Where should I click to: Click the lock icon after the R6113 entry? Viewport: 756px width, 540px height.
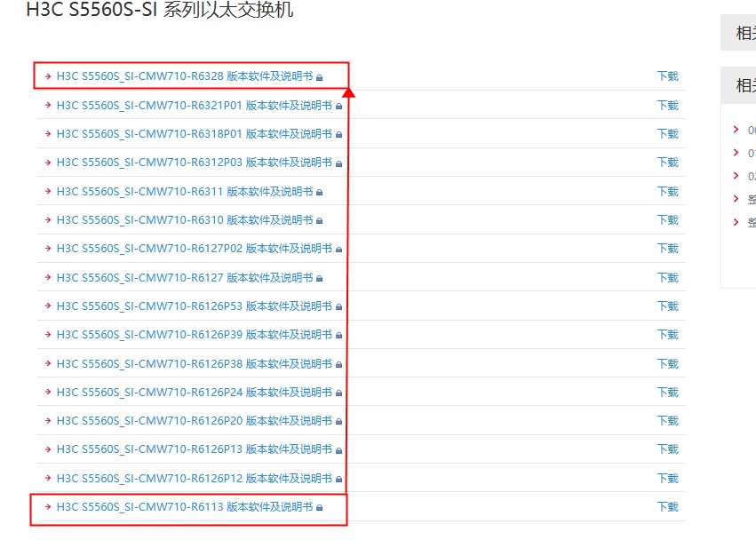coord(319,508)
